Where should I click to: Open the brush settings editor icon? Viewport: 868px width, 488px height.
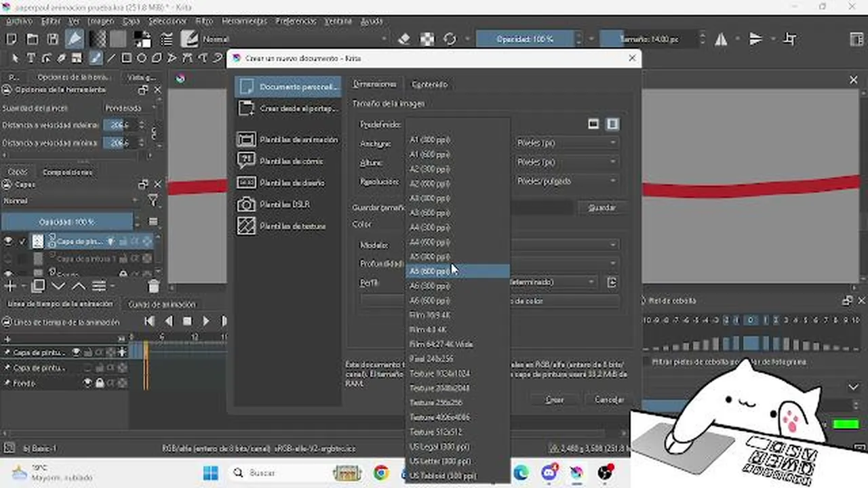coord(166,39)
